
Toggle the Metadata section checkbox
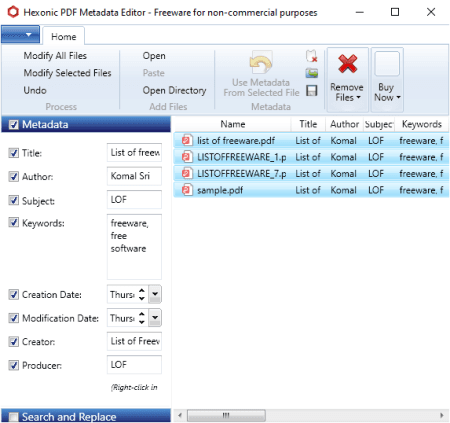[14, 125]
